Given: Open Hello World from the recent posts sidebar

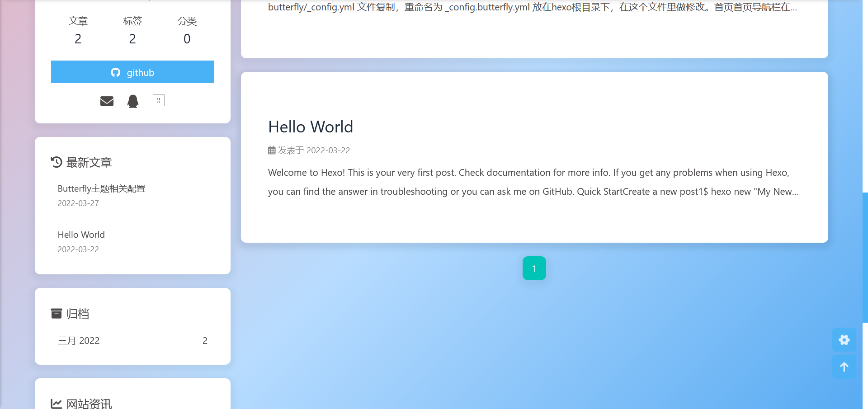Looking at the screenshot, I should 81,235.
